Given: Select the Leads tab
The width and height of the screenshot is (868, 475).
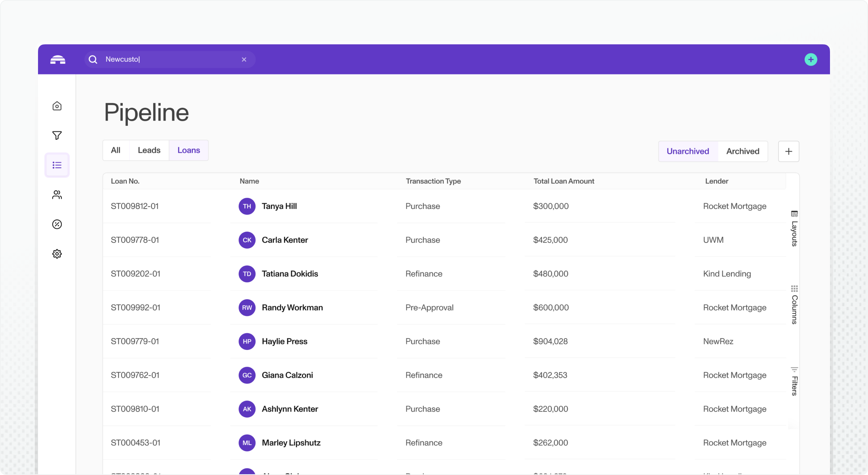Looking at the screenshot, I should click(x=149, y=150).
